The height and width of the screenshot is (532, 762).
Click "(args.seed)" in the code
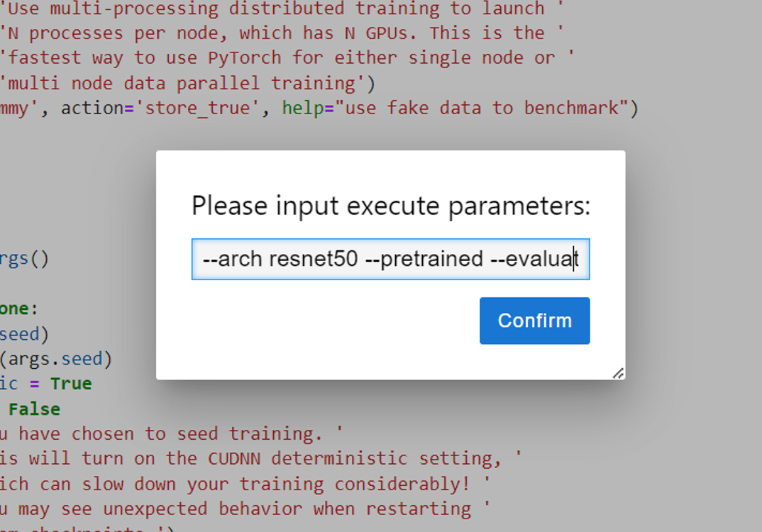(55, 359)
